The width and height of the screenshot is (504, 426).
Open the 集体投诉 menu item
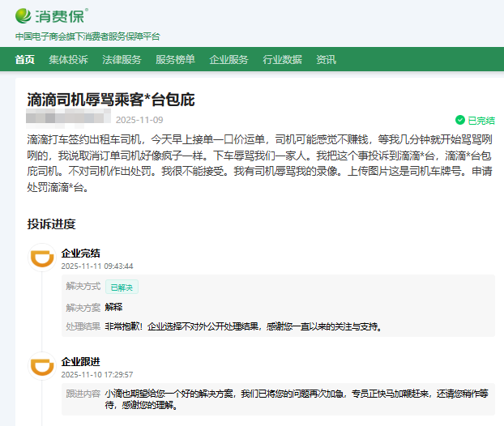tap(68, 59)
